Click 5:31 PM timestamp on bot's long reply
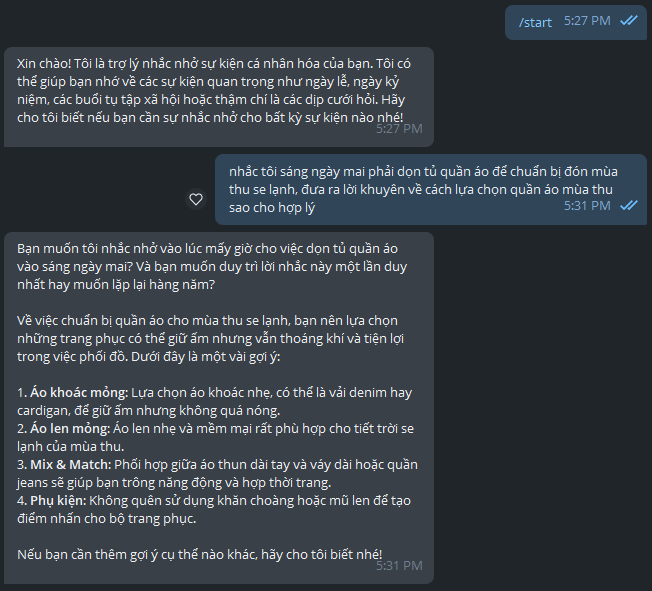The image size is (652, 591). [399, 566]
